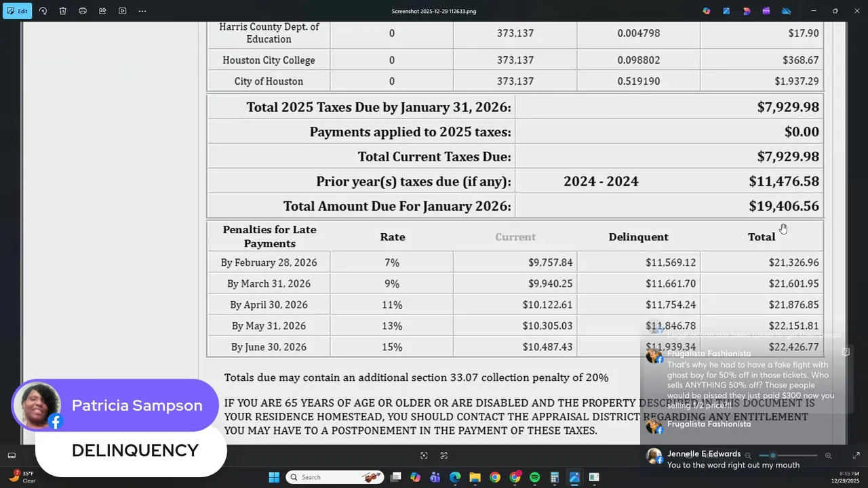This screenshot has width=868, height=488.
Task: Click Jennelle E Edwards comment avatar
Action: point(654,456)
